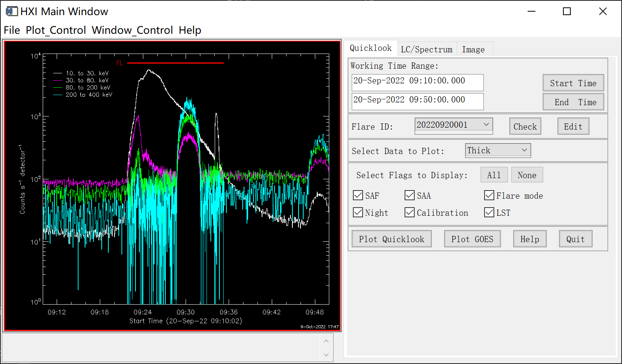Toggle the SAF flag checkbox

[x=358, y=195]
